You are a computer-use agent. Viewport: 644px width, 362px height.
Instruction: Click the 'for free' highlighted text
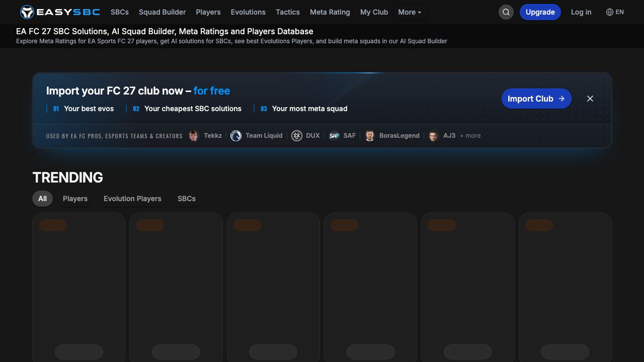click(x=212, y=91)
